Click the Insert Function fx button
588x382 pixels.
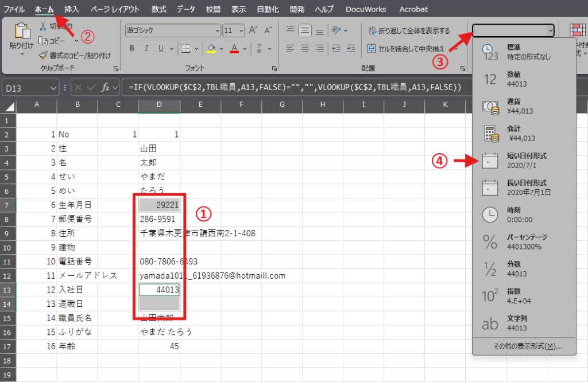106,88
